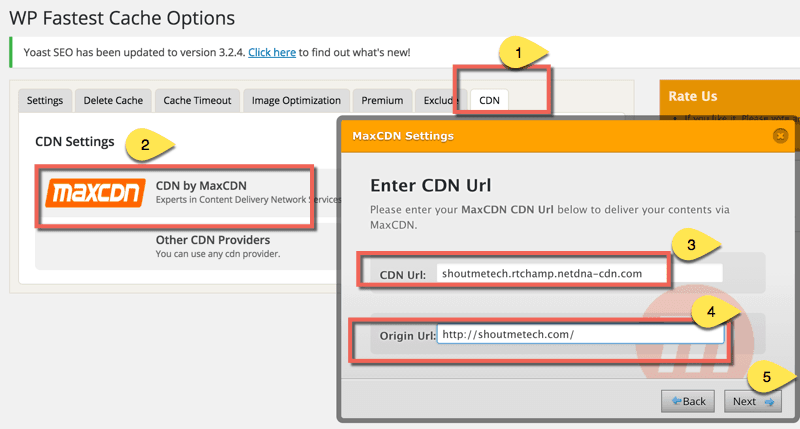Follow the 'Click here' Yoast link
This screenshot has height=429, width=800.
tap(272, 53)
